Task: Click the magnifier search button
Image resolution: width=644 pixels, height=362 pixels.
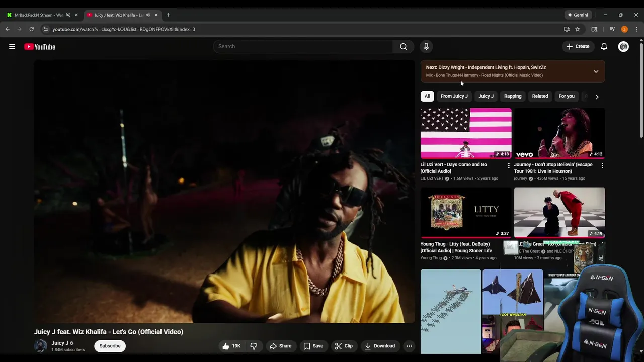Action: tap(404, 46)
